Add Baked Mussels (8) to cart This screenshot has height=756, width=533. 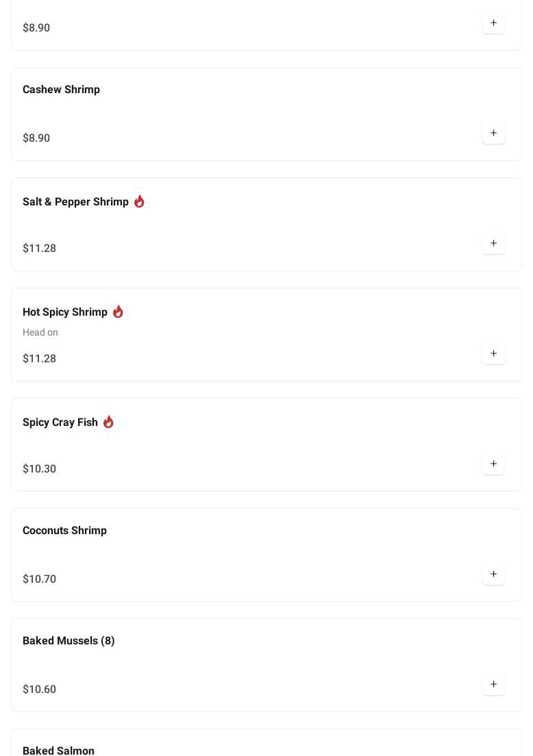pyautogui.click(x=493, y=684)
